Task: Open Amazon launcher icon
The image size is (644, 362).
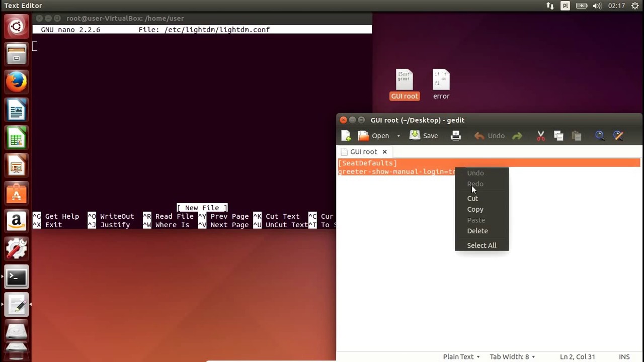Action: 16,221
